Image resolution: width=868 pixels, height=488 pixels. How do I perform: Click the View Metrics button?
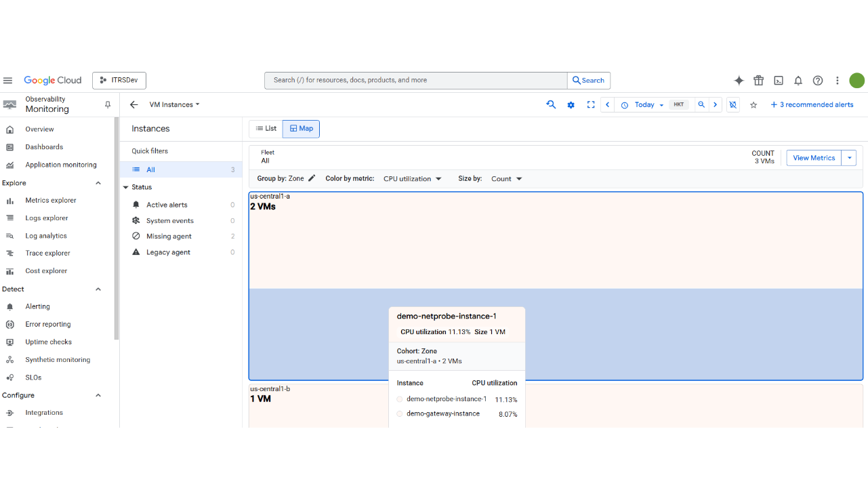(814, 158)
